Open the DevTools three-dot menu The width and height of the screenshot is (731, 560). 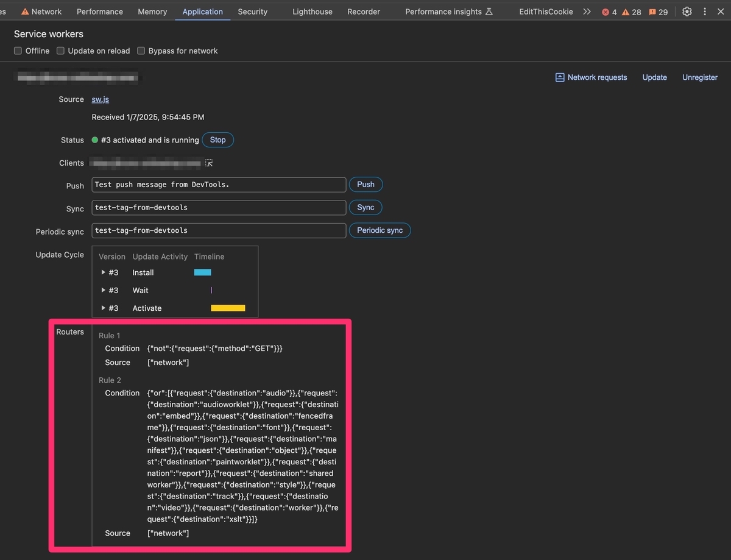tap(705, 12)
